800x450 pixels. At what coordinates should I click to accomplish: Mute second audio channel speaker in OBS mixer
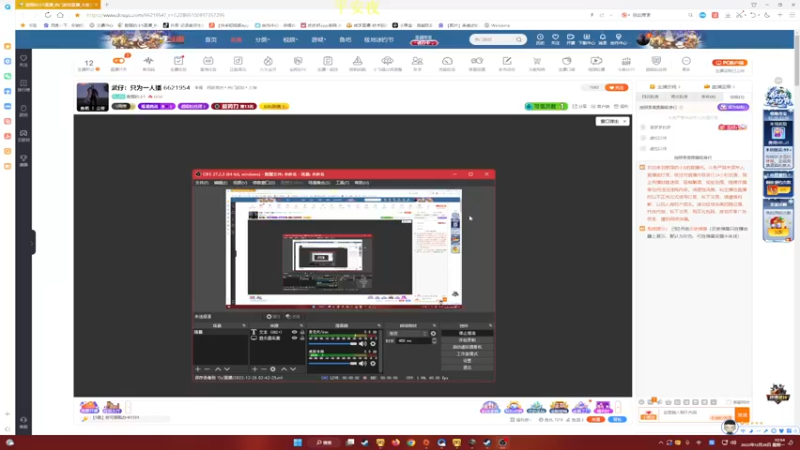tap(362, 363)
